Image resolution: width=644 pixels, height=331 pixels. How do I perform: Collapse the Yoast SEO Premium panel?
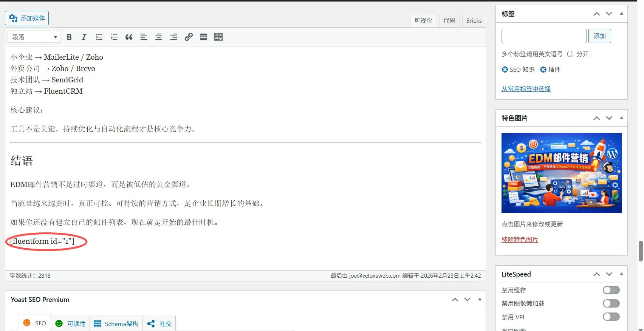(480, 299)
